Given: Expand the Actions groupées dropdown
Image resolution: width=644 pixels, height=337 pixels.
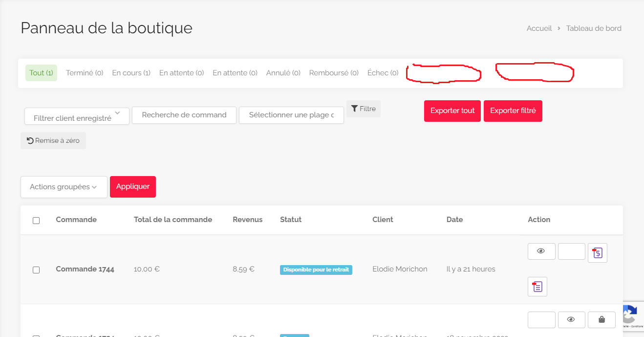Looking at the screenshot, I should (64, 187).
